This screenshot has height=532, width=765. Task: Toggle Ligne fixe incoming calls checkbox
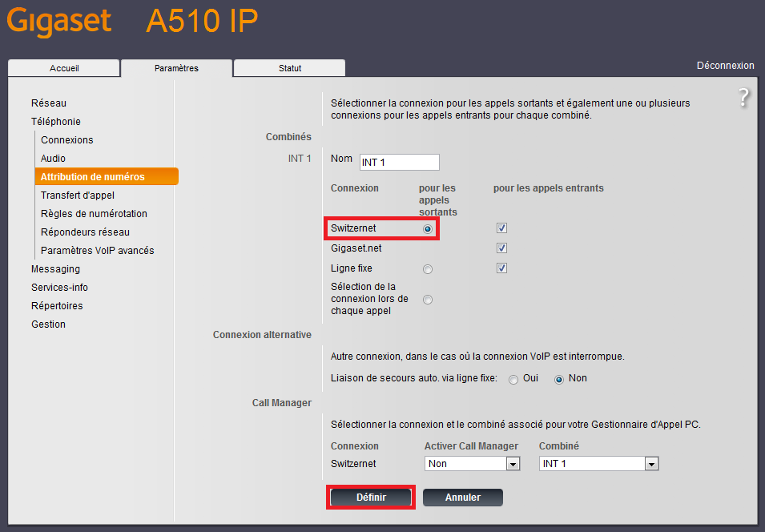(x=501, y=268)
